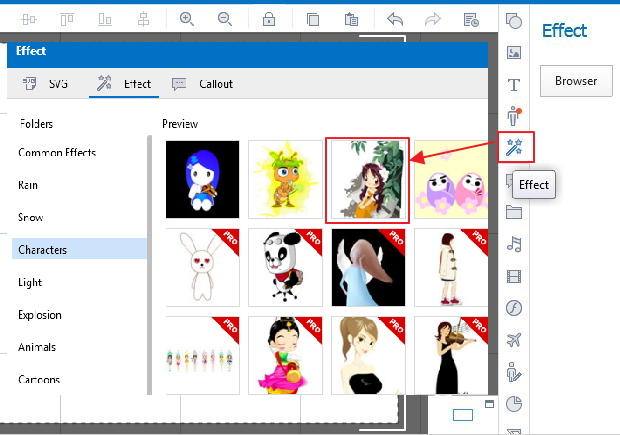Screen dimensions: 620x435
Task: Click the lock icon in toolbar
Action: (269, 19)
